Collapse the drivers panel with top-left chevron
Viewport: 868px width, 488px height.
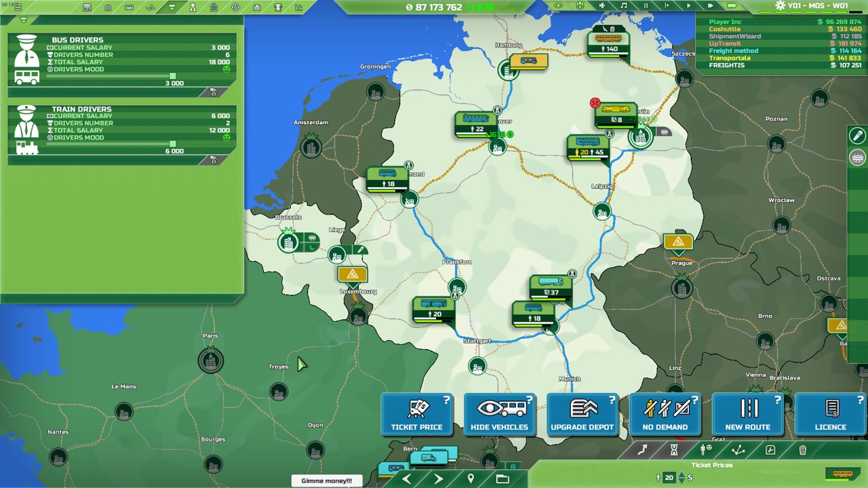click(x=24, y=20)
